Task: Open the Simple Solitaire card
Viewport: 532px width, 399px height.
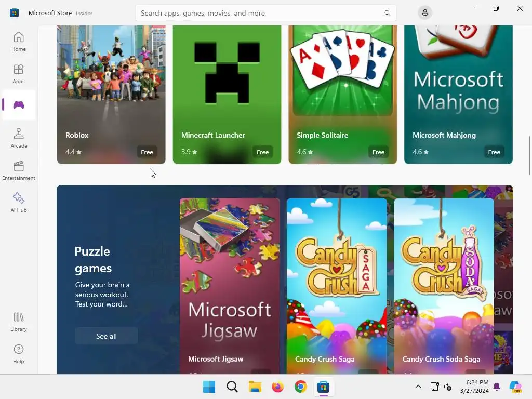Action: [x=343, y=95]
